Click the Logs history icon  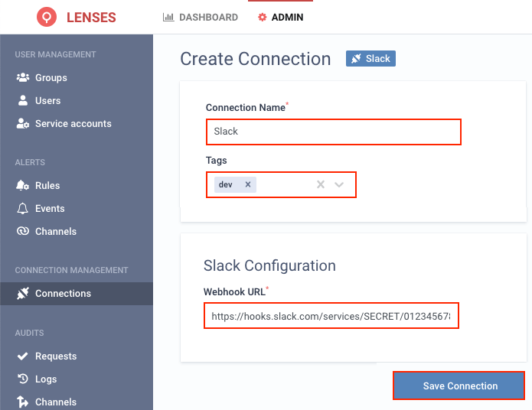[23, 379]
